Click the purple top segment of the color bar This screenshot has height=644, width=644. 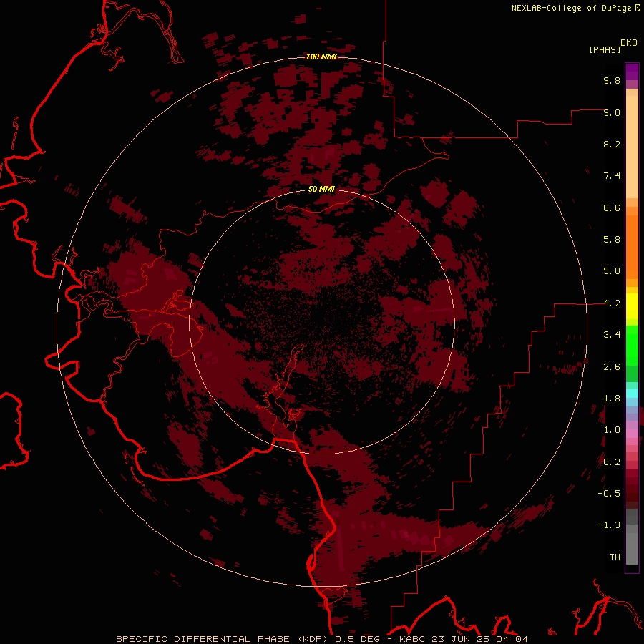[632, 72]
